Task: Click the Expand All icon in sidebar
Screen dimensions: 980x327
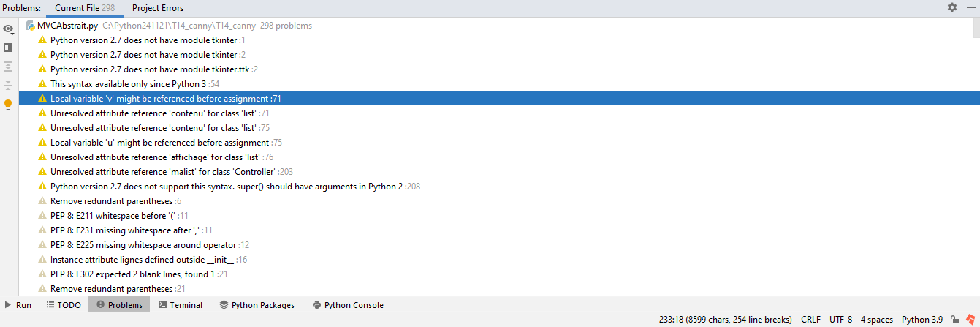Action: 8,67
